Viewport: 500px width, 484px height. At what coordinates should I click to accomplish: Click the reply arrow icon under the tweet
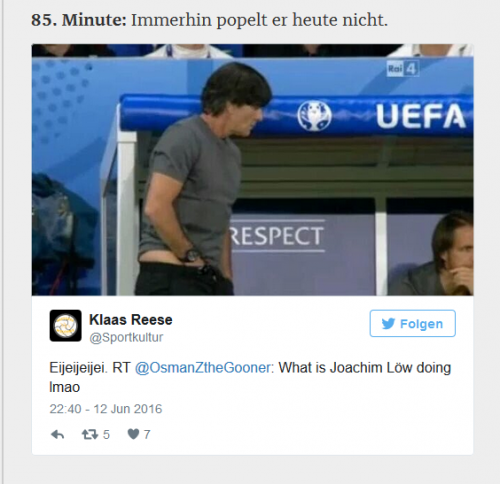point(57,434)
